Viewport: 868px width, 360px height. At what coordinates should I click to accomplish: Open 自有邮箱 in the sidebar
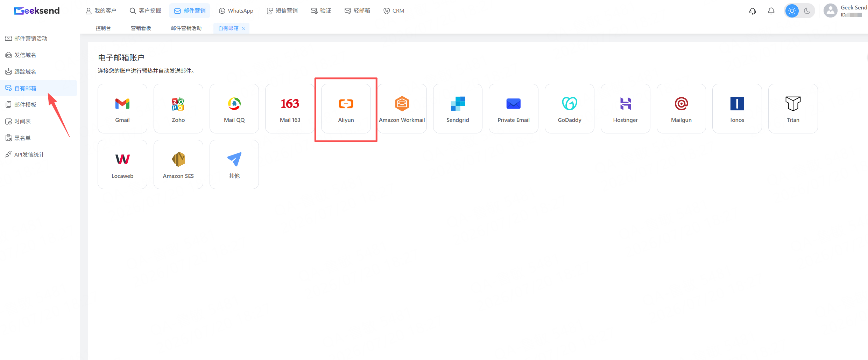coord(38,88)
